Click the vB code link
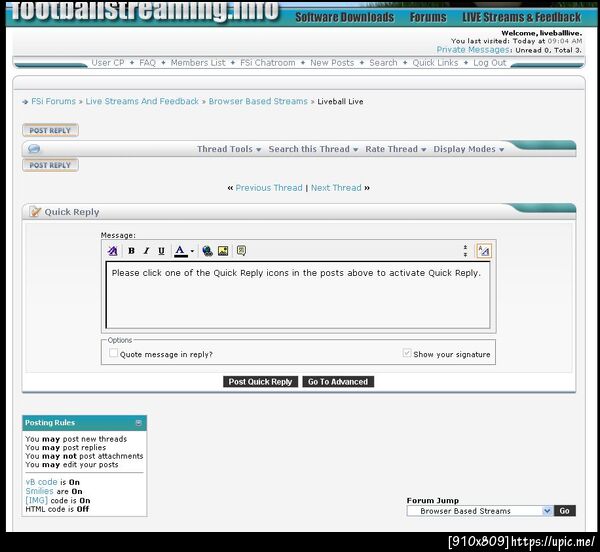 [41, 482]
